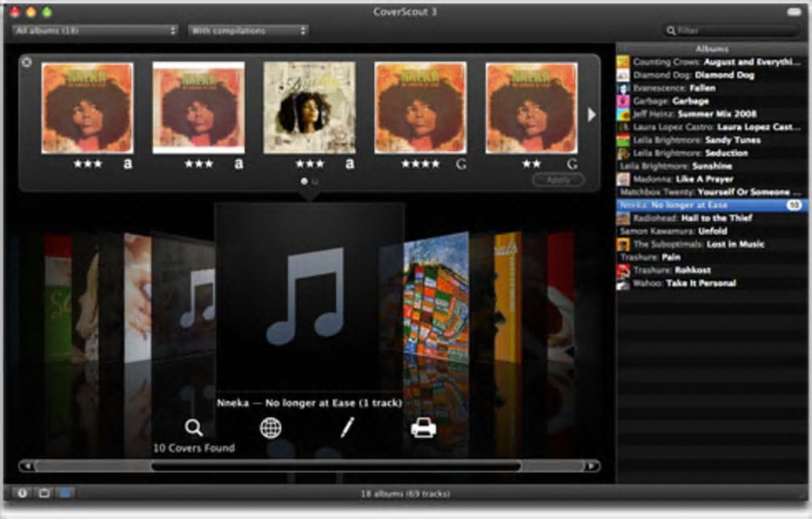This screenshot has width=812, height=519.
Task: Select Madonna: Like A Prayer
Action: click(x=712, y=179)
